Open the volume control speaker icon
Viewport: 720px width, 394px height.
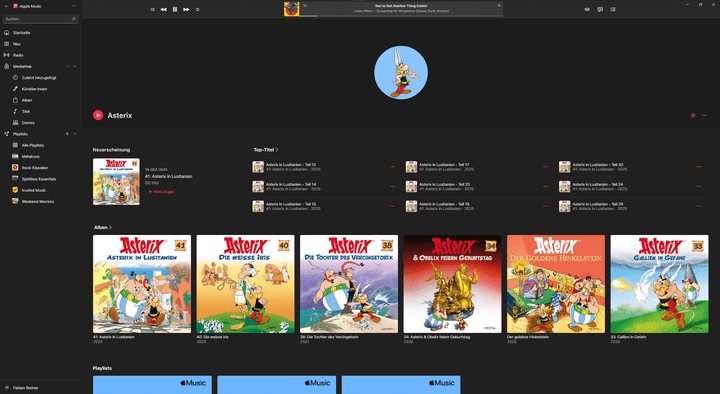point(587,10)
